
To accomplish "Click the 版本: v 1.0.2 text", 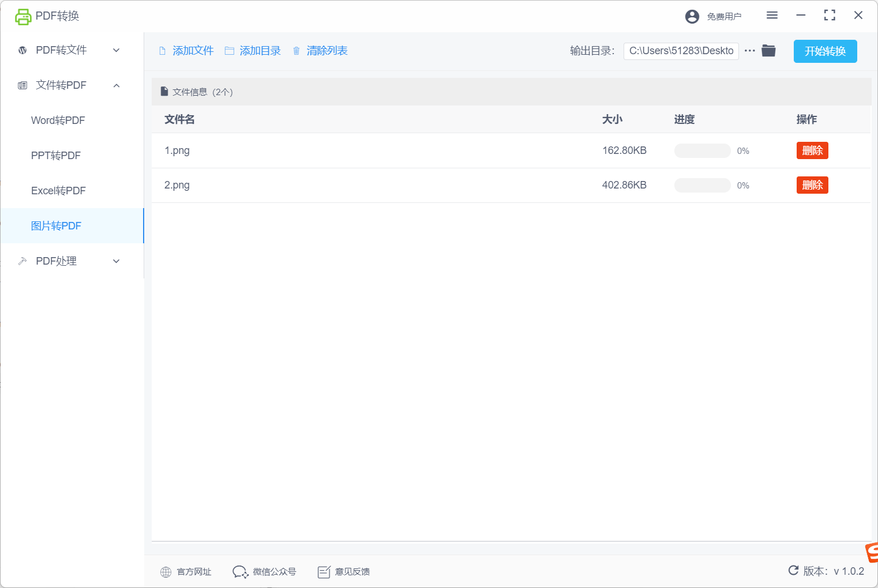I will [834, 571].
